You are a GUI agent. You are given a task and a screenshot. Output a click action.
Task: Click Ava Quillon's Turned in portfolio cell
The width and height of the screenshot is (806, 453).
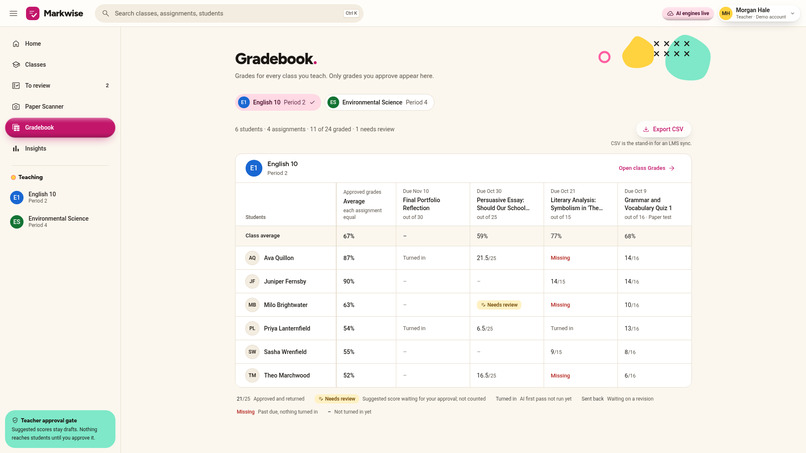414,258
